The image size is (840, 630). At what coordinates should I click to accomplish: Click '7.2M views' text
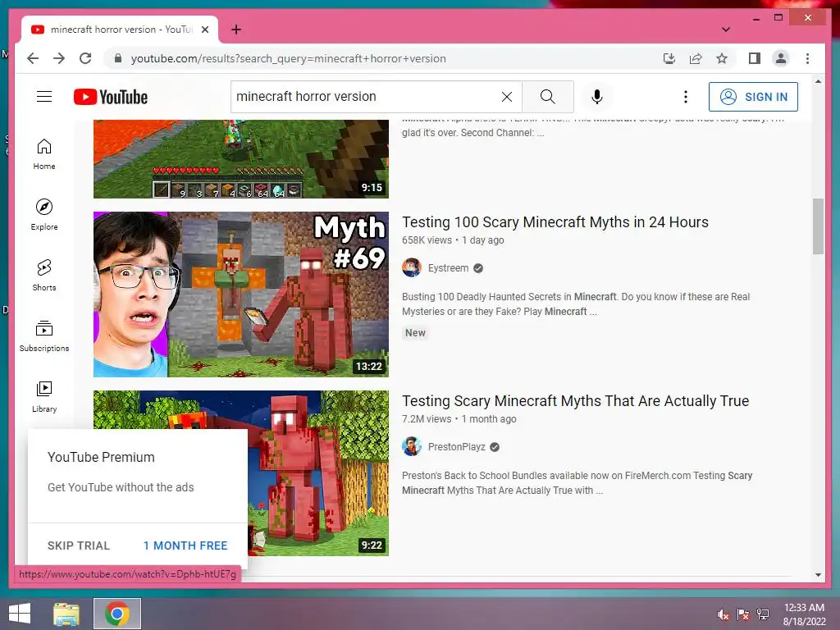click(427, 419)
